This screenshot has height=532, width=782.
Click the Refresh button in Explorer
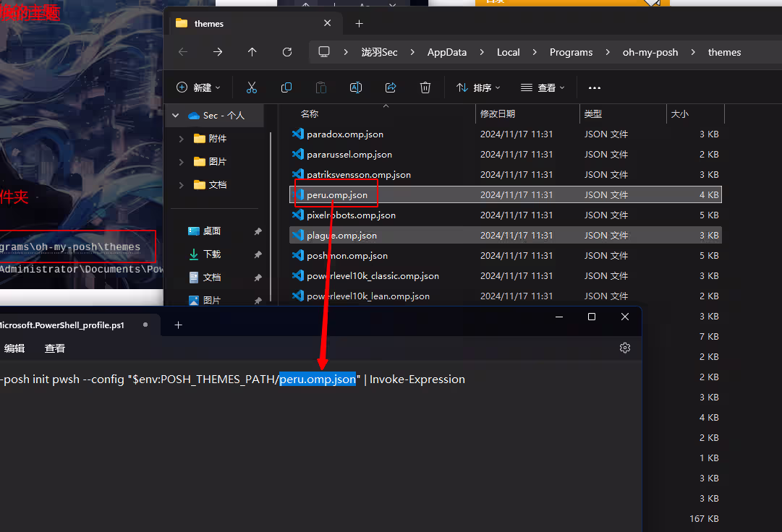[287, 52]
